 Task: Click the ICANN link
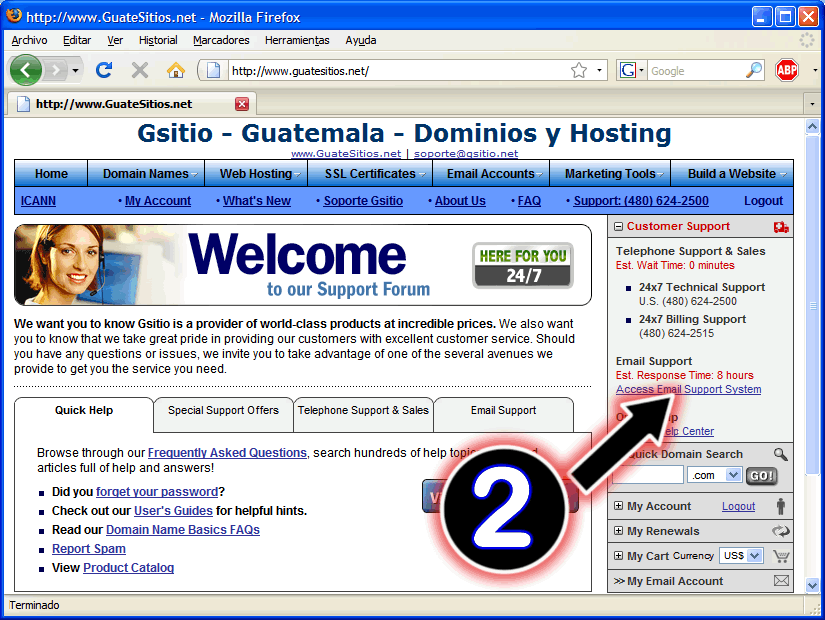(x=38, y=201)
